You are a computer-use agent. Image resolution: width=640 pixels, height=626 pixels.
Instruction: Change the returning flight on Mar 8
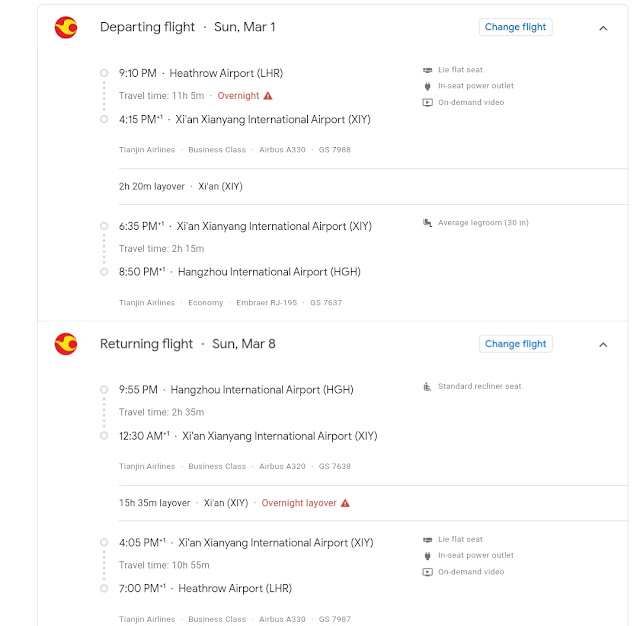coord(516,344)
